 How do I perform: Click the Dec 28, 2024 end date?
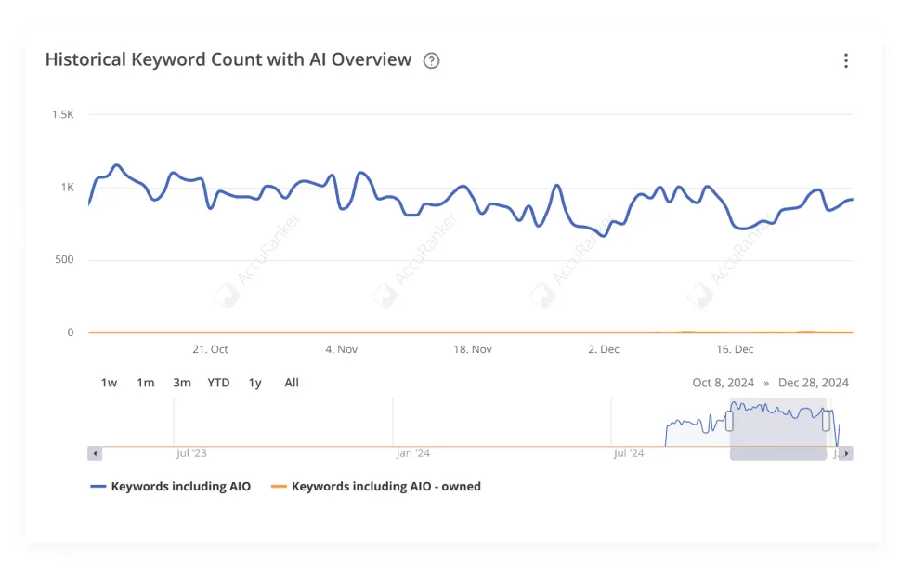point(813,383)
